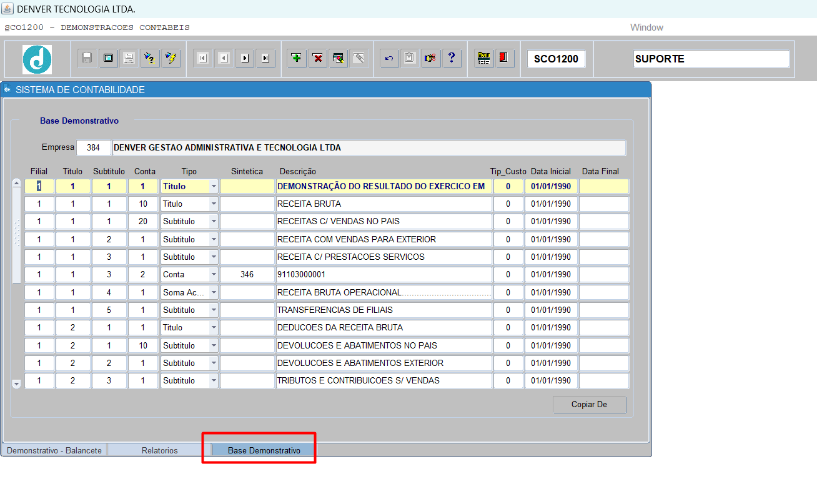
Task: Switch to the Relatorios tab
Action: (159, 450)
